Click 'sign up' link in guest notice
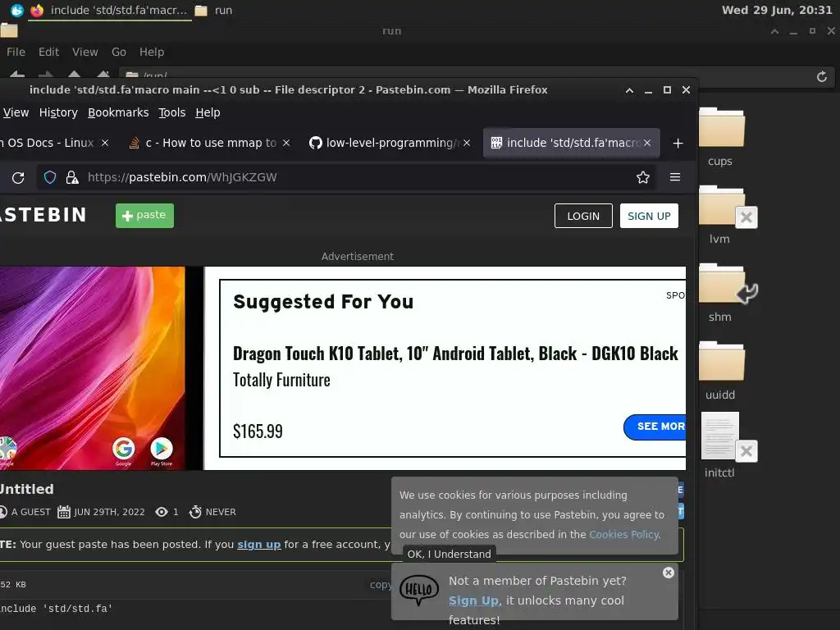840x630 pixels. coord(258,545)
